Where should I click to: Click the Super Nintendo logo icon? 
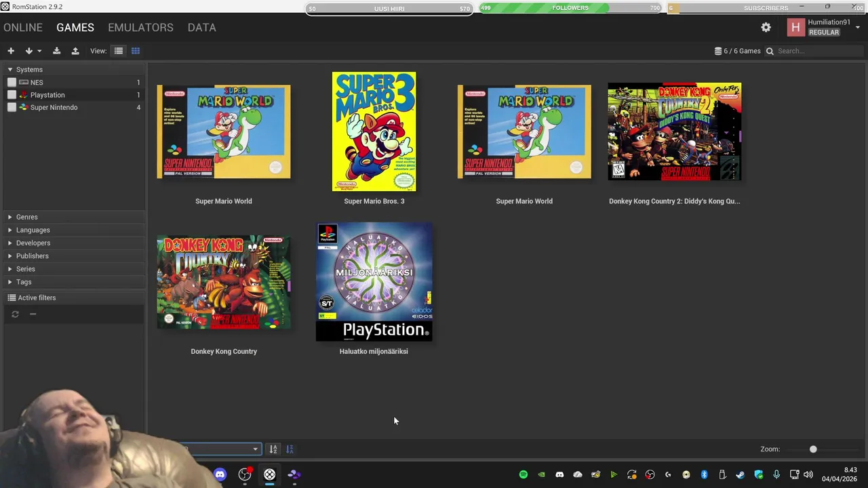click(x=24, y=107)
